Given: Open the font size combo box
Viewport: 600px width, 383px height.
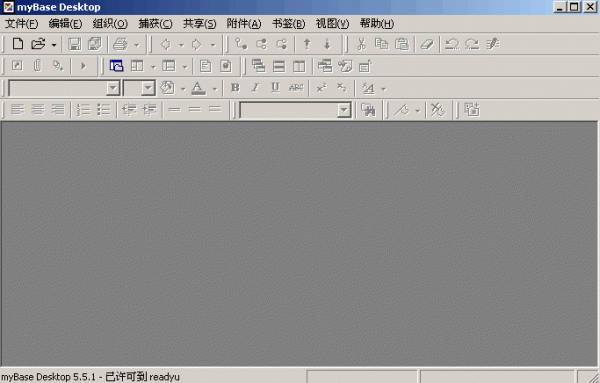Looking at the screenshot, I should click(139, 88).
